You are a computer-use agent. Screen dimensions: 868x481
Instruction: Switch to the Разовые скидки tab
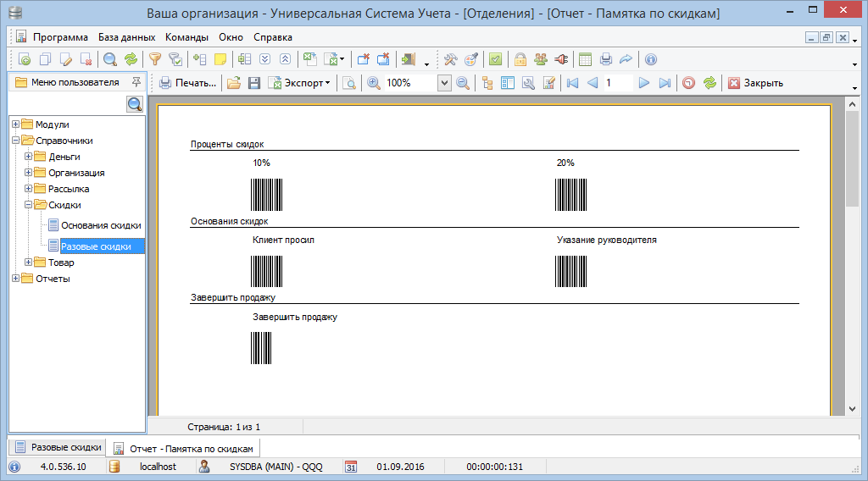57,447
